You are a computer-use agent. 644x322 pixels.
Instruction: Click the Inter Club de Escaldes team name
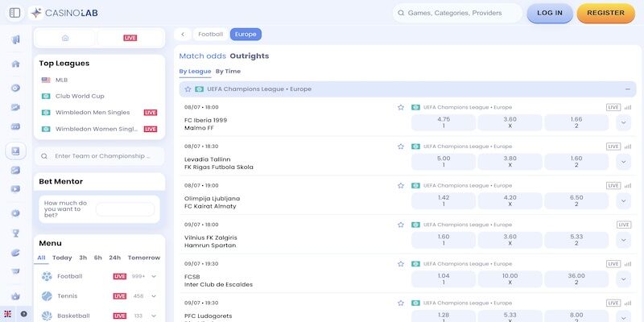coord(218,285)
